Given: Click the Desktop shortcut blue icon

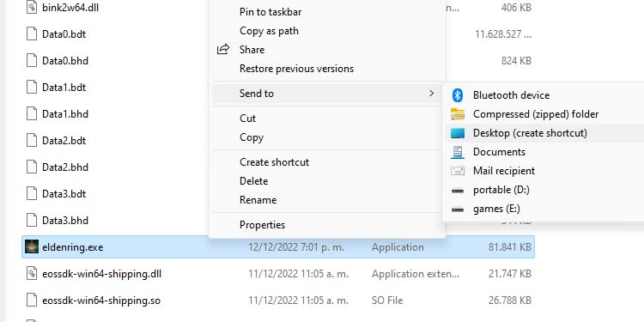Looking at the screenshot, I should point(457,133).
